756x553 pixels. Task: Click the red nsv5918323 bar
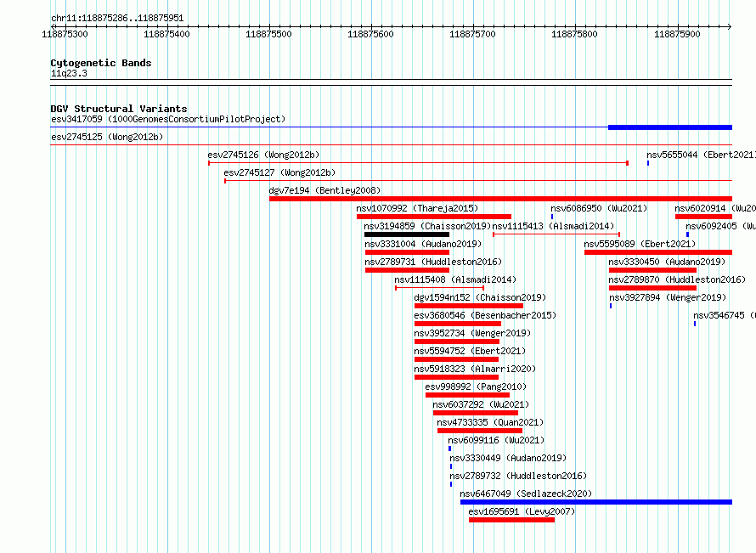click(x=457, y=377)
